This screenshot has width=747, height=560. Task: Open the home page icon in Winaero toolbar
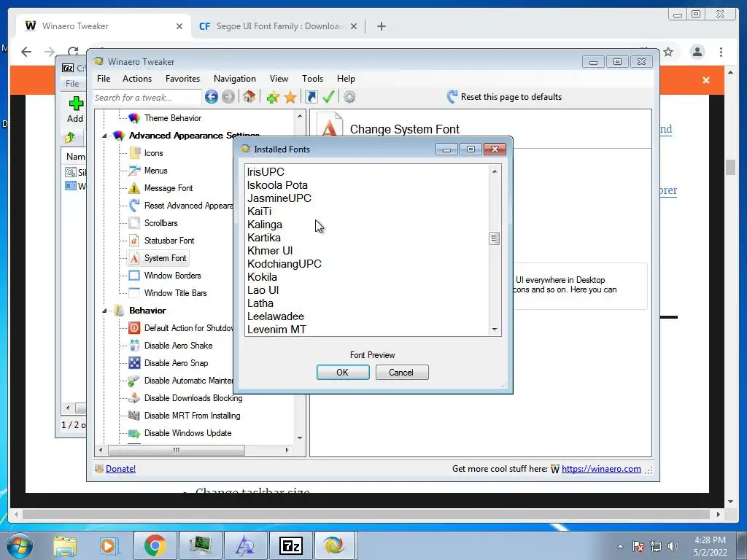(x=249, y=97)
